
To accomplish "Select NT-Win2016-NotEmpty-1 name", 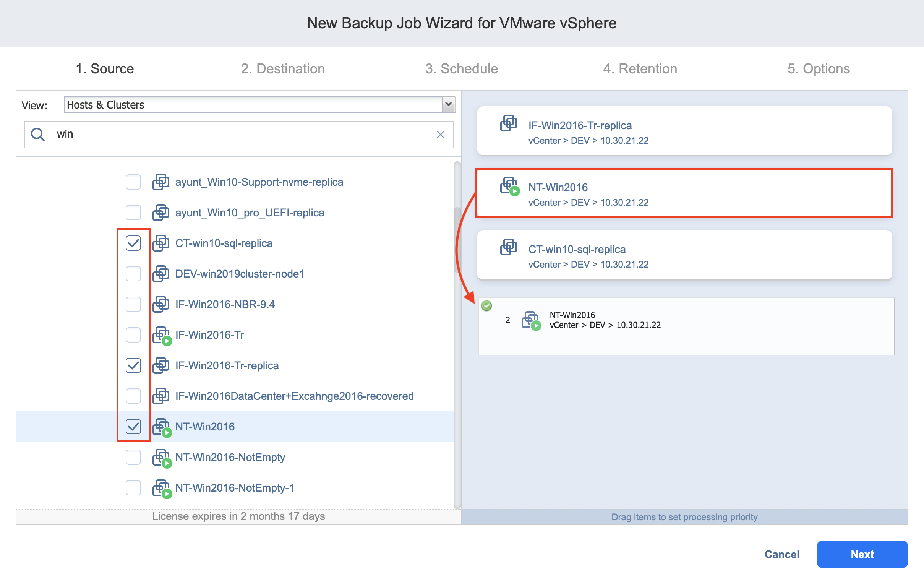I will [x=235, y=488].
